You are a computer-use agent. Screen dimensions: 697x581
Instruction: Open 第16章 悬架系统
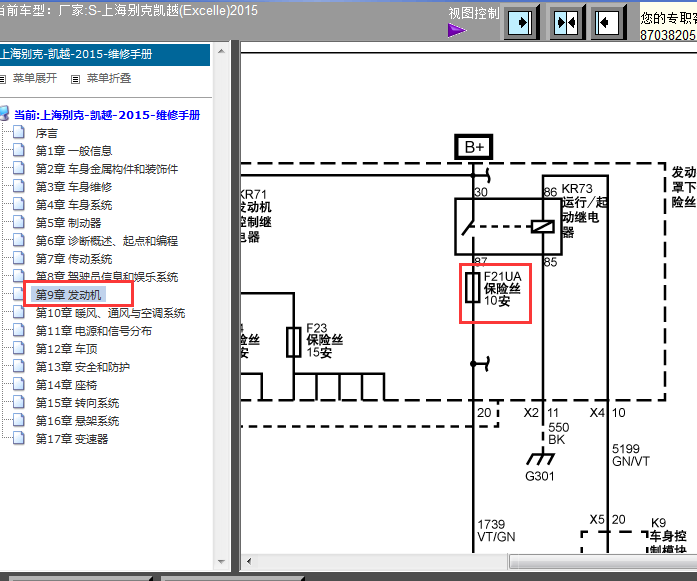tap(77, 421)
